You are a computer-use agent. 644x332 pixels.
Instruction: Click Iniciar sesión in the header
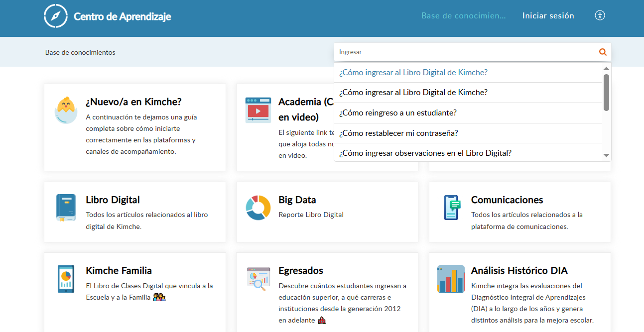548,16
